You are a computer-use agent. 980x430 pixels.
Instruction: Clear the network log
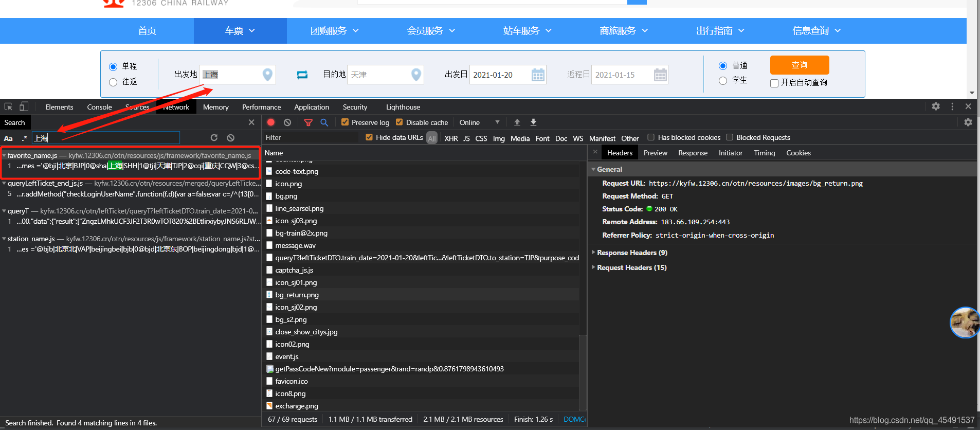click(x=287, y=122)
